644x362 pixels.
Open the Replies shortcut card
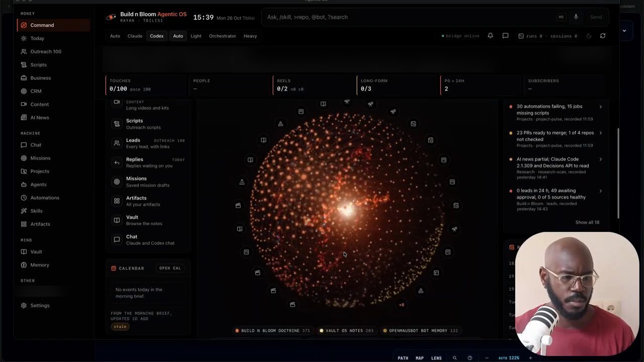148,162
